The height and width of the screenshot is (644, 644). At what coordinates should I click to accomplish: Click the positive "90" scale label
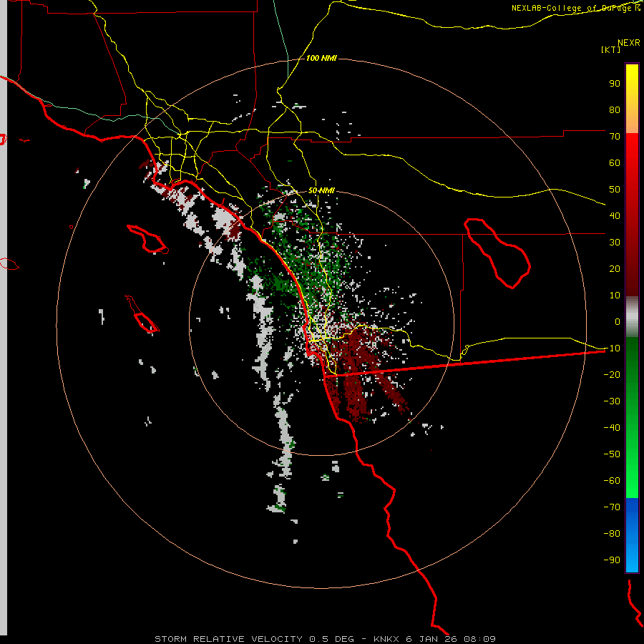[615, 84]
